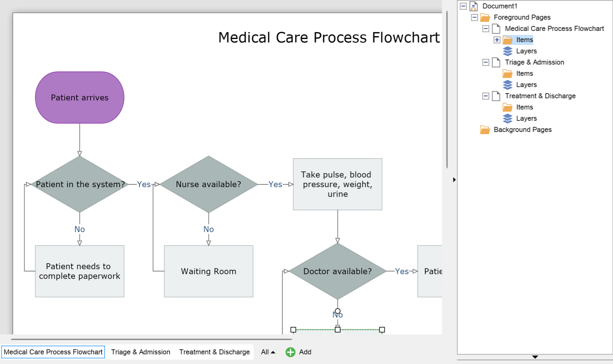
Task: Click the side panel collapse arrow
Action: point(454,180)
